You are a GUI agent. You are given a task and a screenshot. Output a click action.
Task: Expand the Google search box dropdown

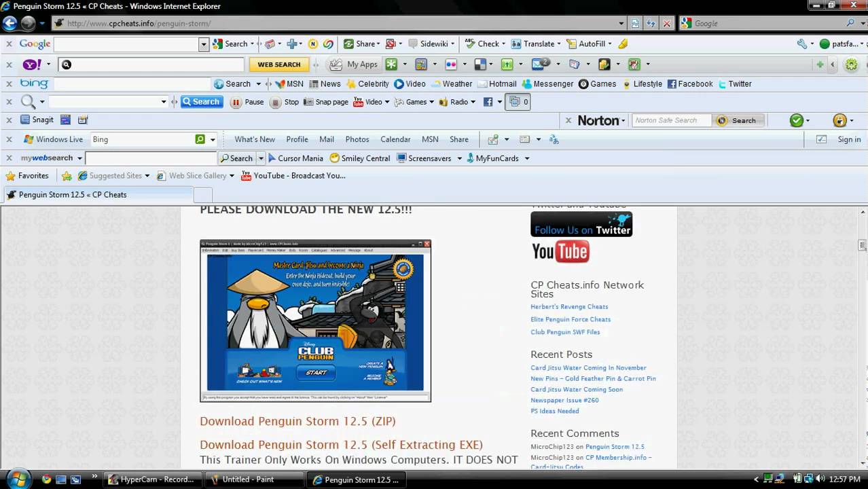(203, 43)
